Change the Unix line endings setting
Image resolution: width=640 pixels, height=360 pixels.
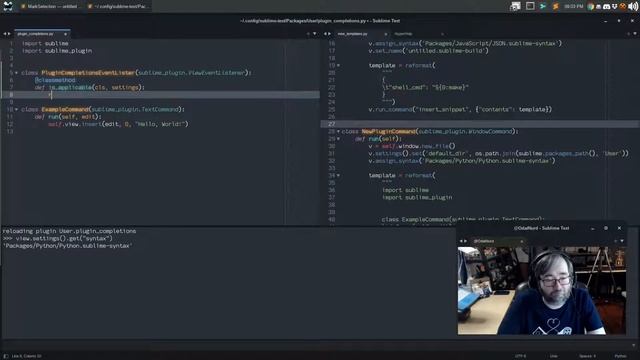(x=553, y=356)
